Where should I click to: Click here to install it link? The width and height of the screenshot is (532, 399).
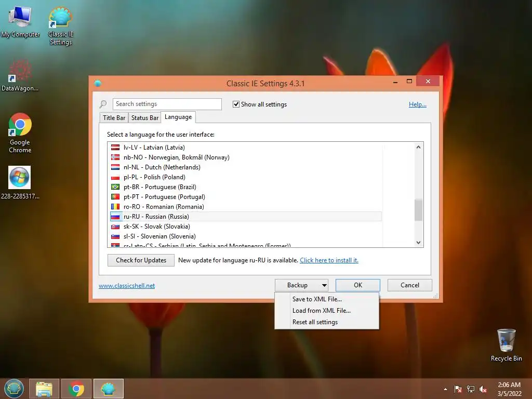coord(329,260)
